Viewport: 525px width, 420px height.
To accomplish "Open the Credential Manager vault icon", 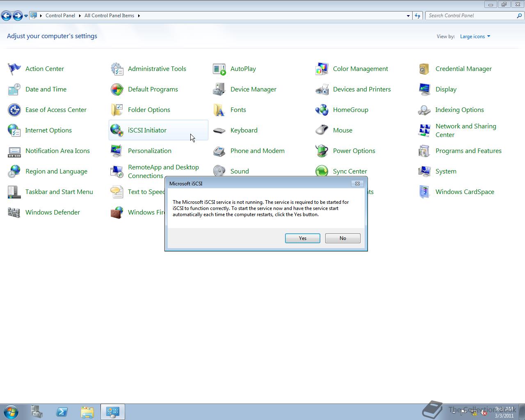I will point(425,68).
